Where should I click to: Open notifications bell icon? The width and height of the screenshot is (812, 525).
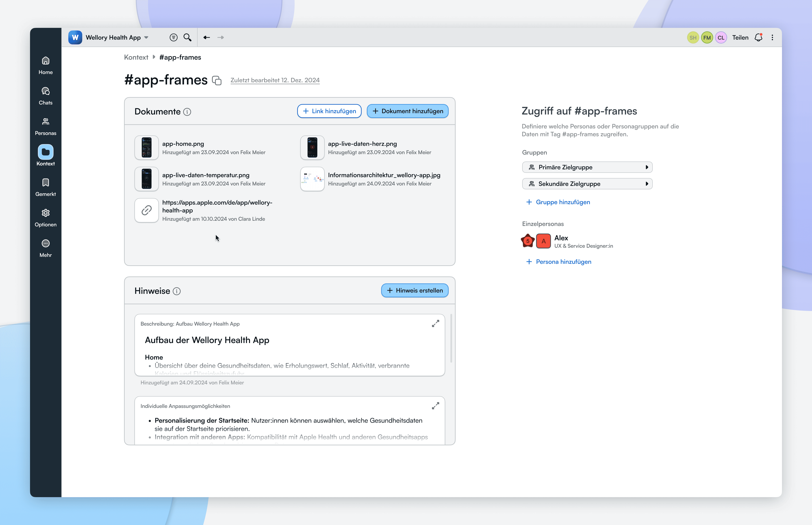tap(758, 37)
